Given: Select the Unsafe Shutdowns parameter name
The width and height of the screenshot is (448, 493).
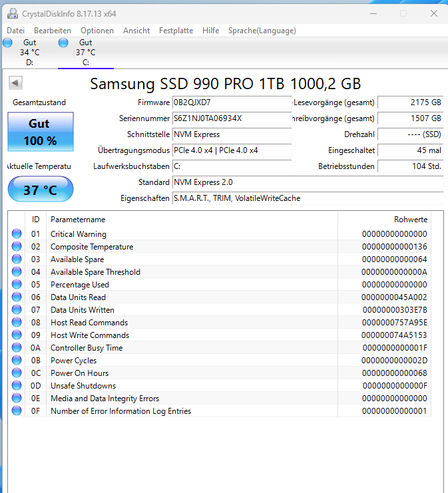Looking at the screenshot, I should pyautogui.click(x=83, y=386).
